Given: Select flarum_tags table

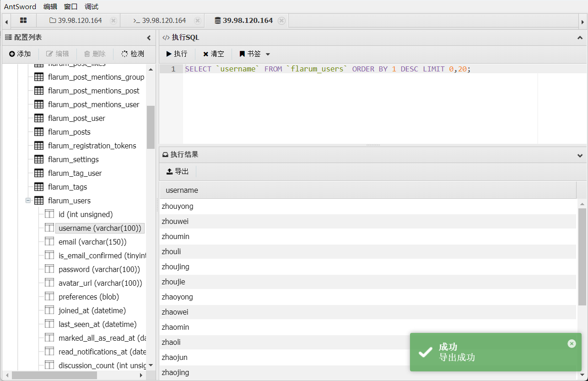Looking at the screenshot, I should 67,187.
